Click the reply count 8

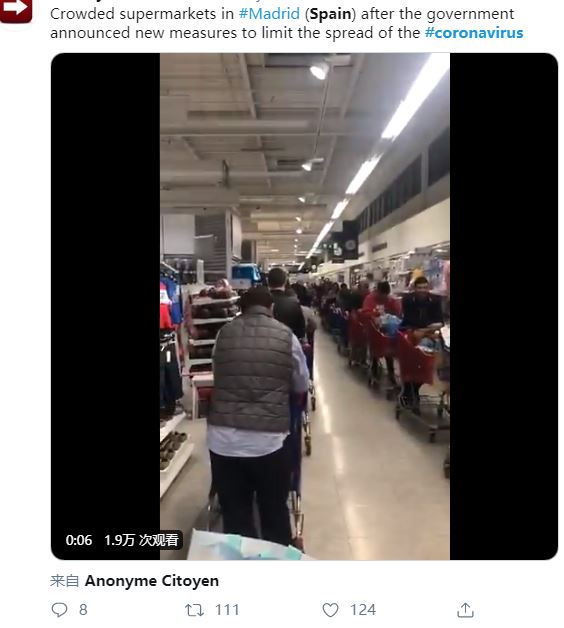(83, 610)
